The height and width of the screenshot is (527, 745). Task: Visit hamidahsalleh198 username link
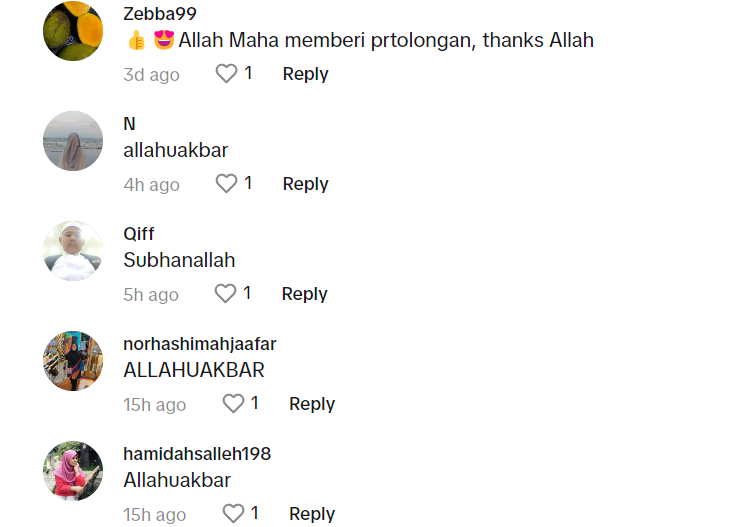coord(197,454)
